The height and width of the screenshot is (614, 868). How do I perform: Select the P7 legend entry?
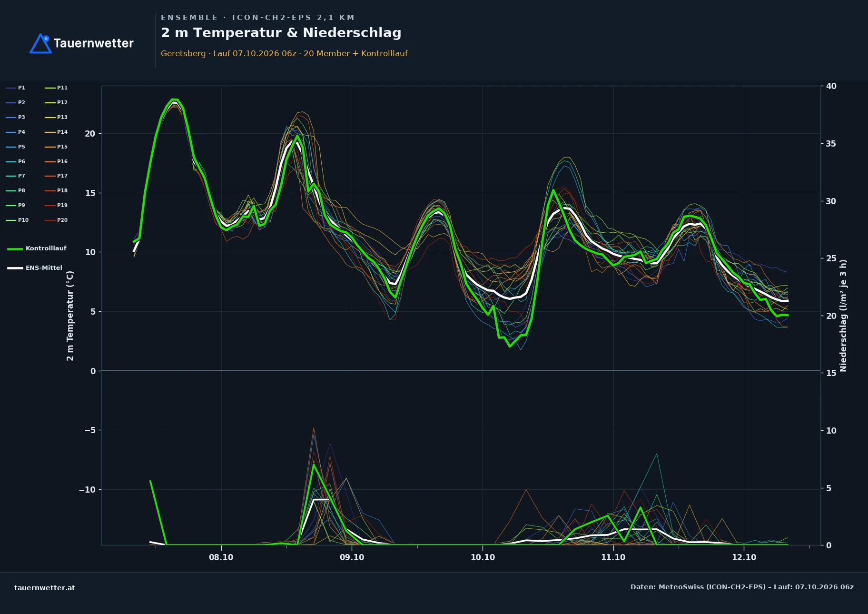coord(15,176)
